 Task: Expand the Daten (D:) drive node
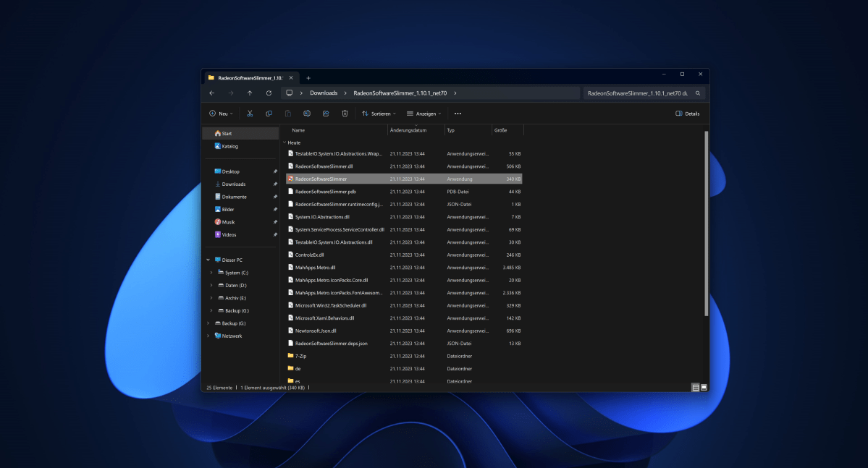coord(211,286)
